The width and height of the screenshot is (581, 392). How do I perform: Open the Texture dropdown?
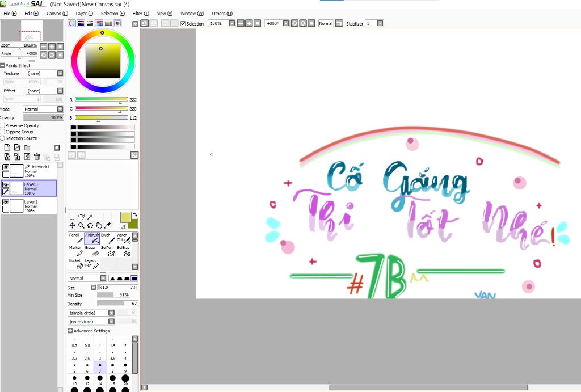pos(45,73)
